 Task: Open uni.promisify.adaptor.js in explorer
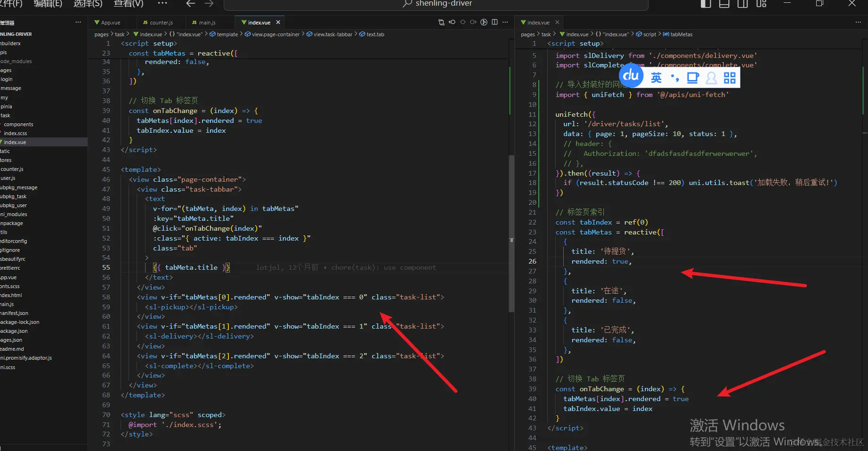coord(26,358)
